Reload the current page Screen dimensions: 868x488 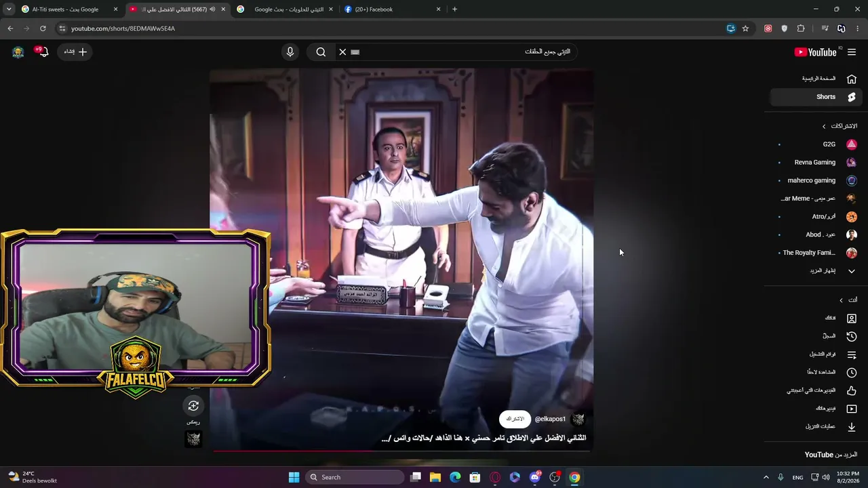(43, 28)
